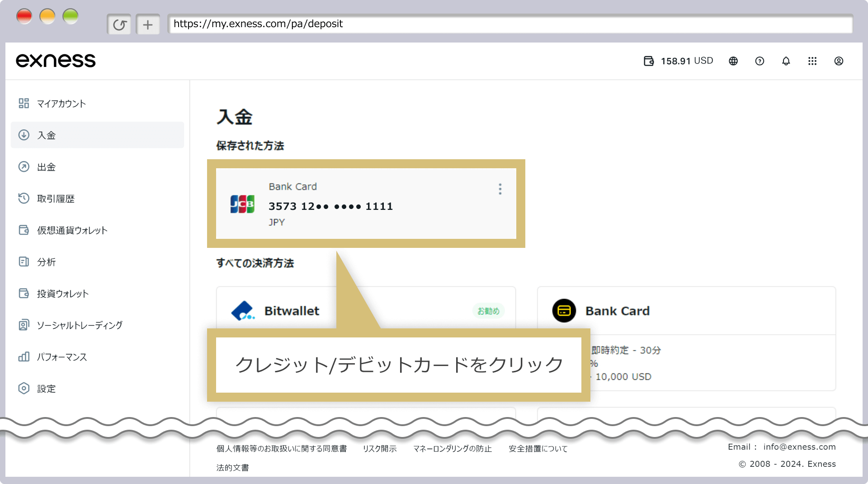Click the 入金 deposit arrow icon
The height and width of the screenshot is (484, 868).
24,135
